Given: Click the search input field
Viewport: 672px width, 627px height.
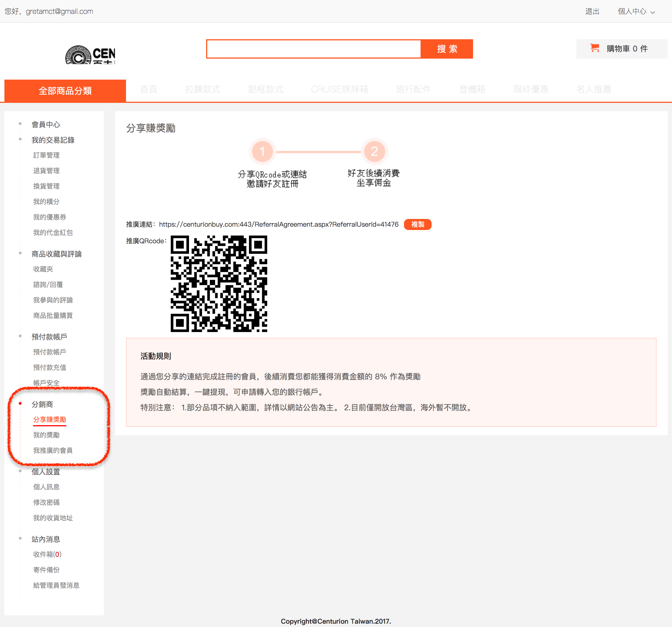Looking at the screenshot, I should [x=314, y=49].
